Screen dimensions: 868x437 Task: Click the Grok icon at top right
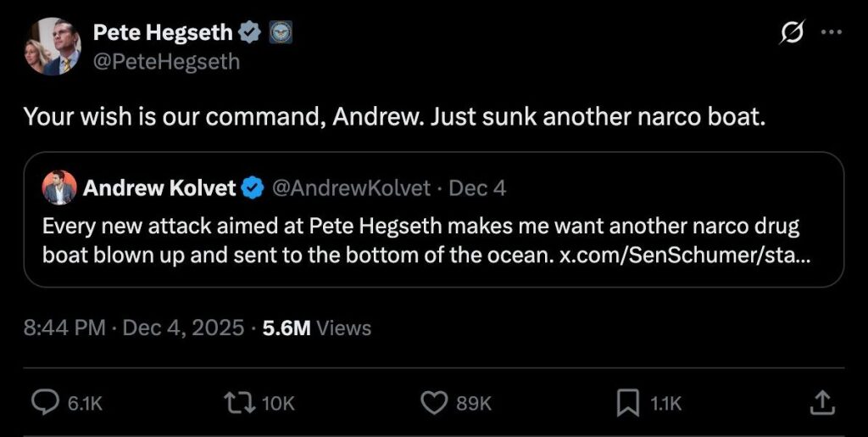coord(791,33)
